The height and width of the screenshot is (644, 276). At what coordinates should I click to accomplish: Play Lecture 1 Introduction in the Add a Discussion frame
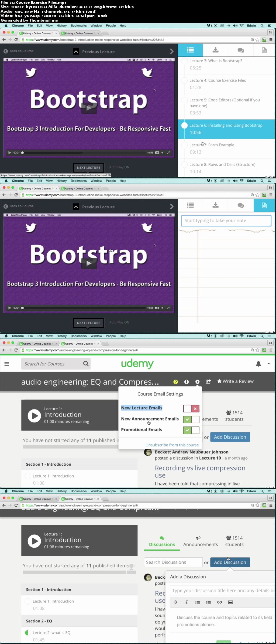coord(34,541)
